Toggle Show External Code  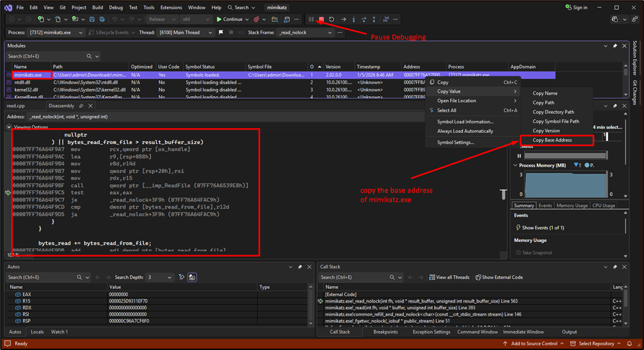(499, 277)
